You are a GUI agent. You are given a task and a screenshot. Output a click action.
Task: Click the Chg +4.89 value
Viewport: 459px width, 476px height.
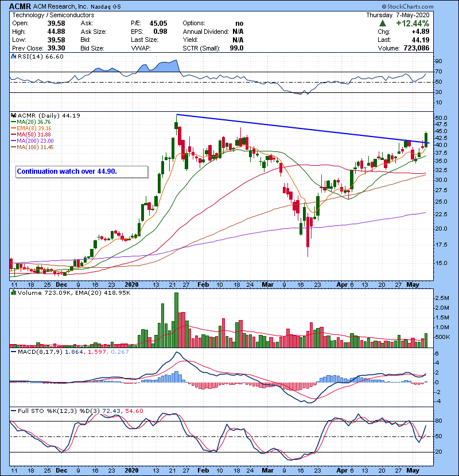[421, 32]
